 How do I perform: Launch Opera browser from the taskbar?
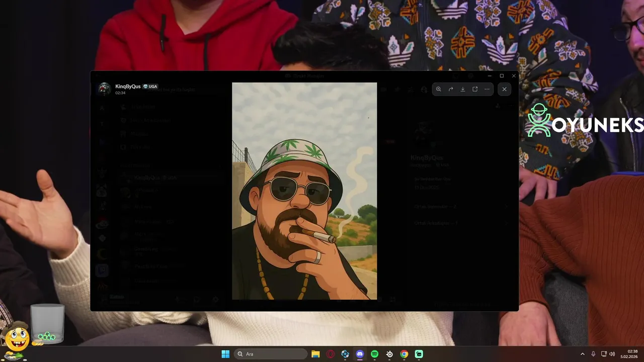331,354
